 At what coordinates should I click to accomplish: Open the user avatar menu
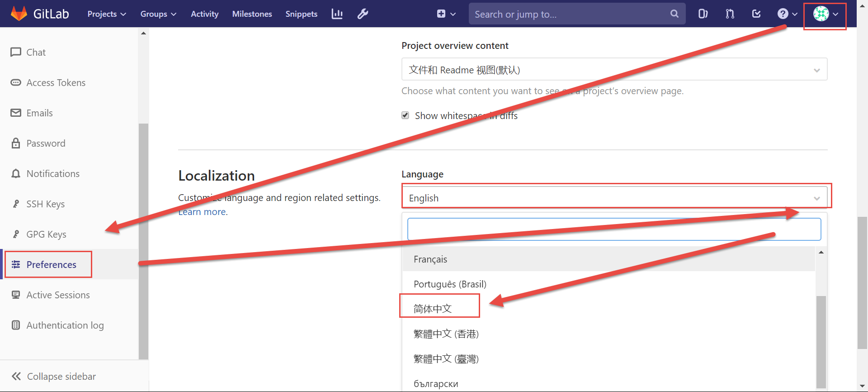click(x=825, y=14)
